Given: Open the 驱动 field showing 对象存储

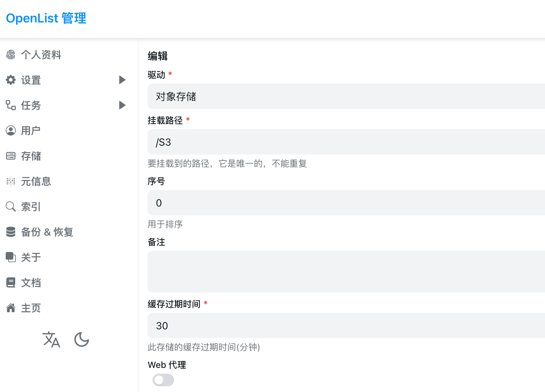Looking at the screenshot, I should pyautogui.click(x=346, y=96).
